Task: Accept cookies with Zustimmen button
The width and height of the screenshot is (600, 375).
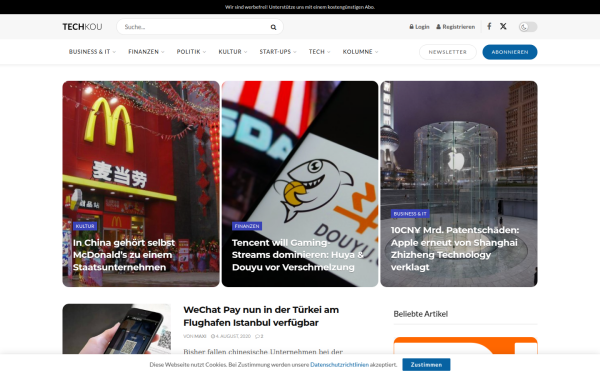Action: (426, 365)
